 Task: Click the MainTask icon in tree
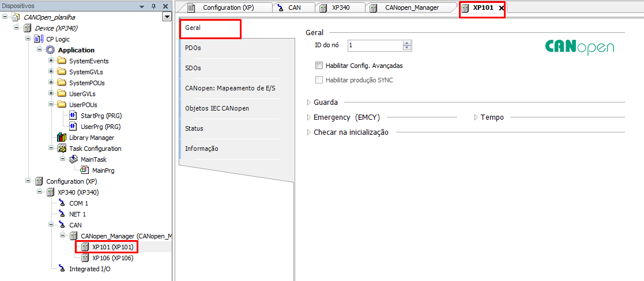pos(73,160)
